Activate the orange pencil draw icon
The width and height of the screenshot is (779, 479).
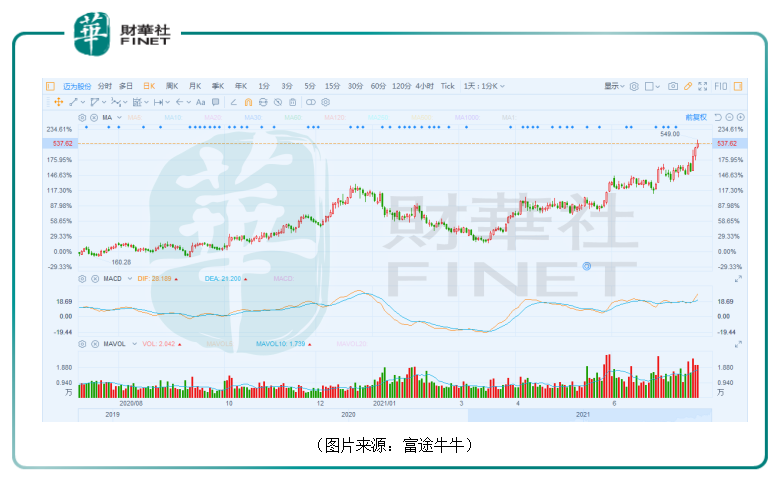tap(688, 86)
